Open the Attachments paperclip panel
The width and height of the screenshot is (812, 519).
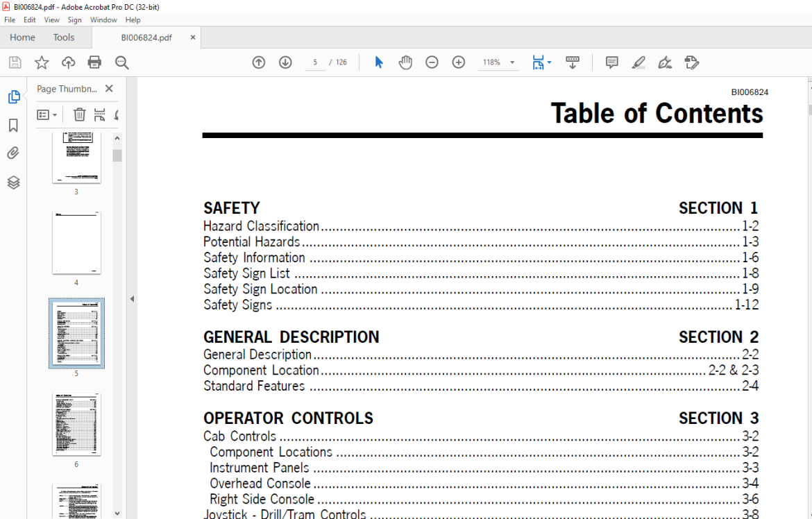(x=13, y=153)
